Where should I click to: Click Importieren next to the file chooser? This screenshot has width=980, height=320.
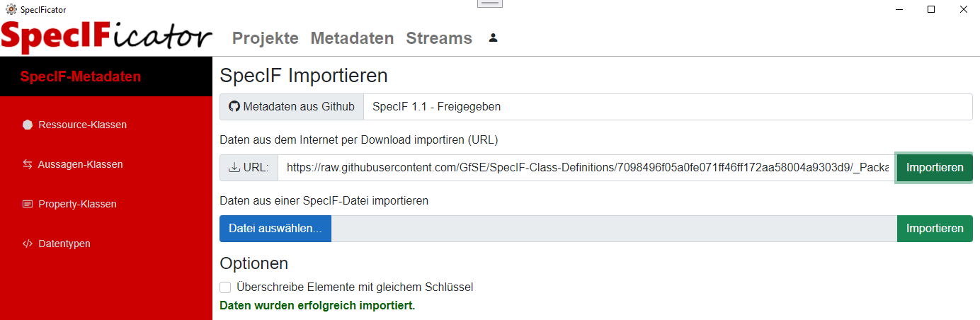(x=935, y=229)
